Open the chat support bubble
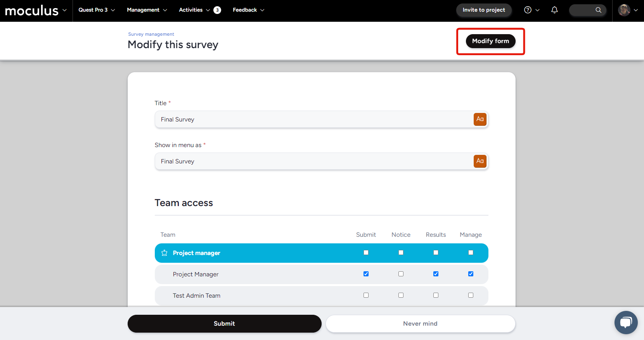 tap(626, 322)
